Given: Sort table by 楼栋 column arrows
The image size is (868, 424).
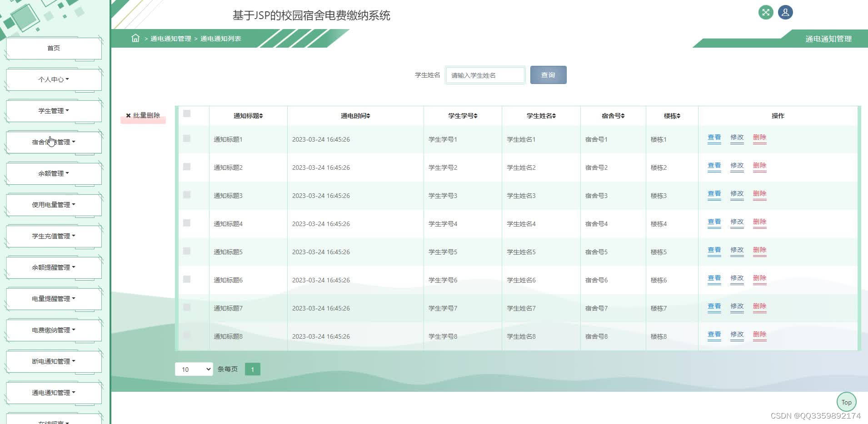Looking at the screenshot, I should (x=678, y=116).
